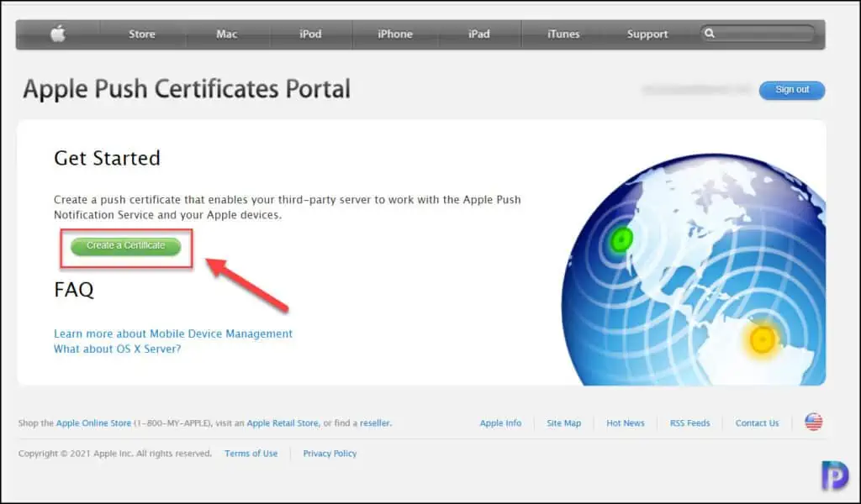Click the FAQ heading

click(74, 290)
